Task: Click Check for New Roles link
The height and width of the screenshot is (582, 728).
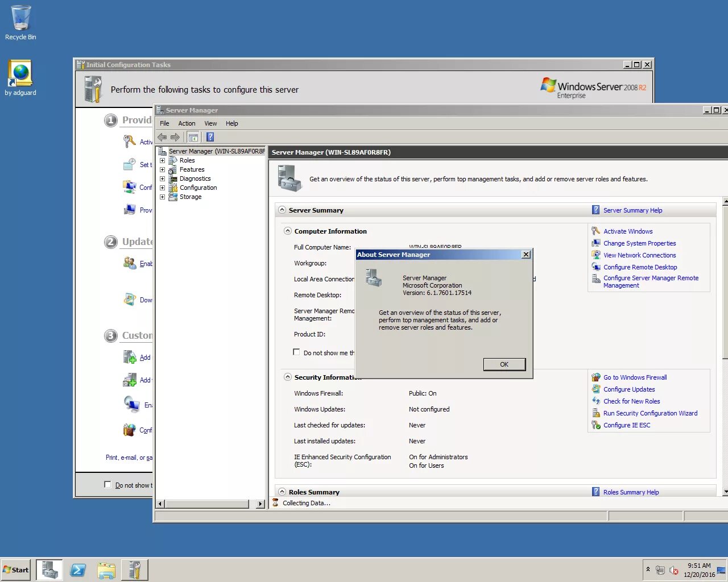Action: (631, 401)
